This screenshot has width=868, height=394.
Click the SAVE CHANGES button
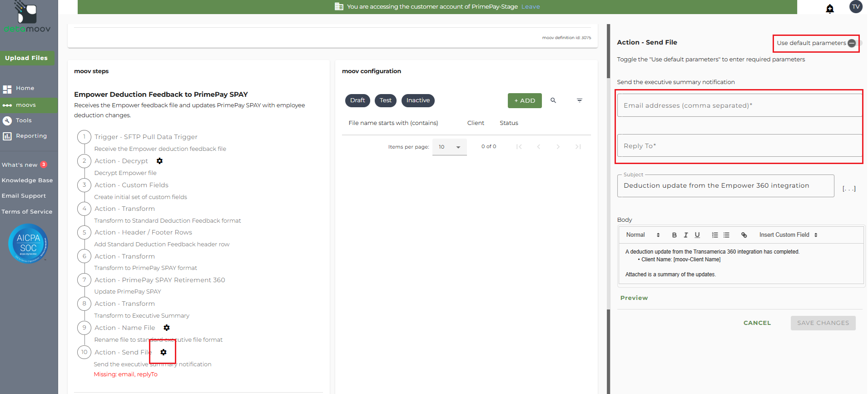[823, 323]
